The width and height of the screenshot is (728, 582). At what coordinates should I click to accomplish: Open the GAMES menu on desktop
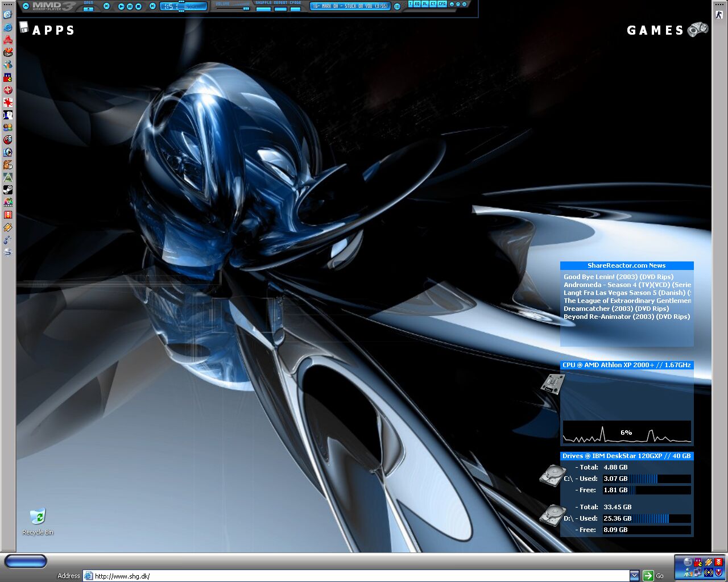[655, 30]
